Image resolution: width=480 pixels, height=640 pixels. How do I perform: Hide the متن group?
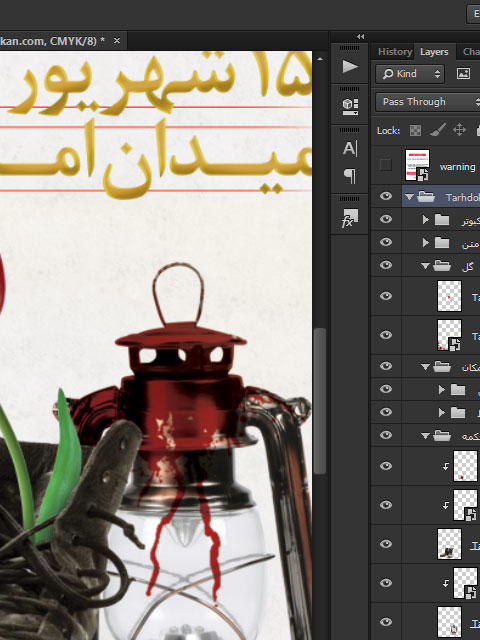(386, 242)
